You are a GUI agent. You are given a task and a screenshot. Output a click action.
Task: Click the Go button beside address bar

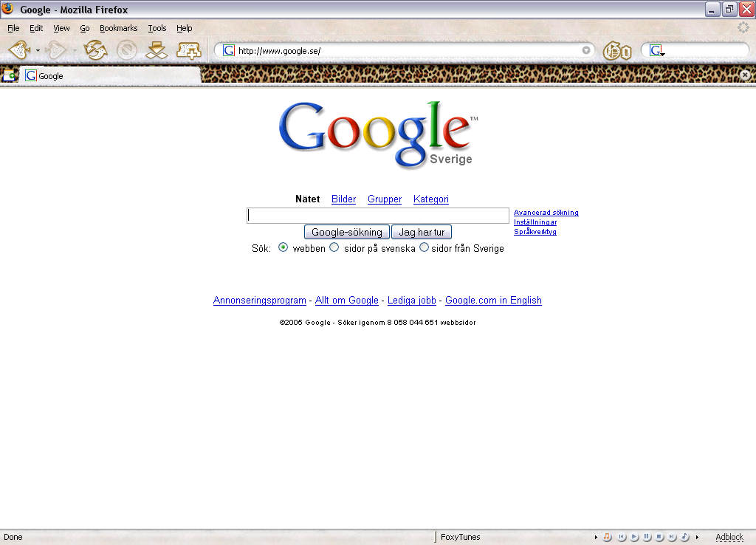tap(617, 51)
